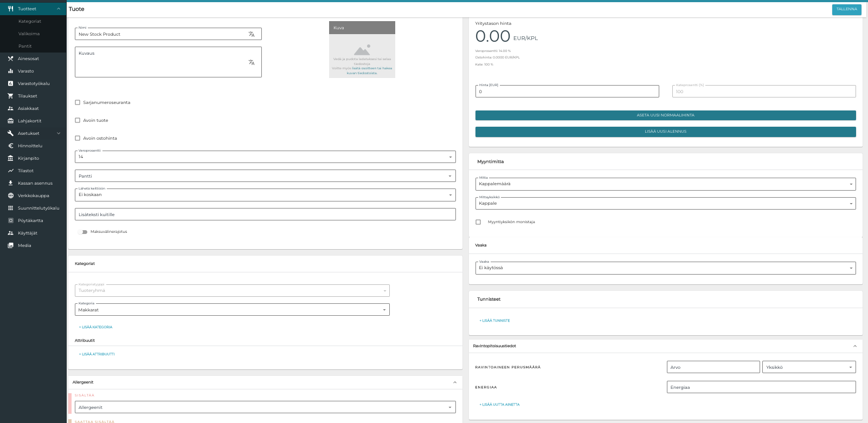Enable the Sarjanumeroseuranta checkbox
This screenshot has width=868, height=423.
point(78,102)
